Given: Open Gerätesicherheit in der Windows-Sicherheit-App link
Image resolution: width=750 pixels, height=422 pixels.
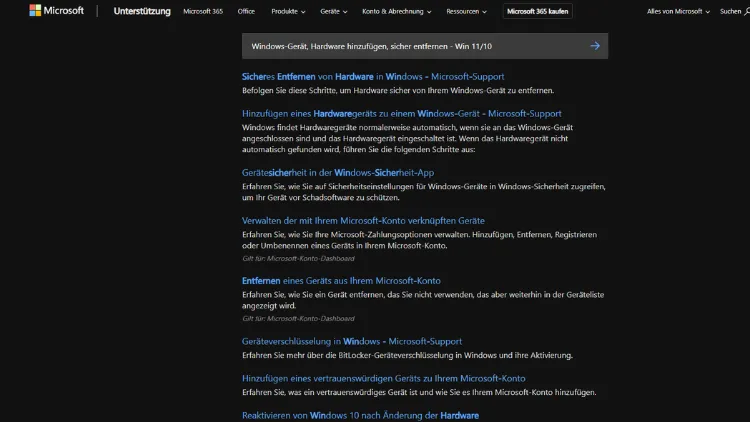Looking at the screenshot, I should (x=338, y=173).
